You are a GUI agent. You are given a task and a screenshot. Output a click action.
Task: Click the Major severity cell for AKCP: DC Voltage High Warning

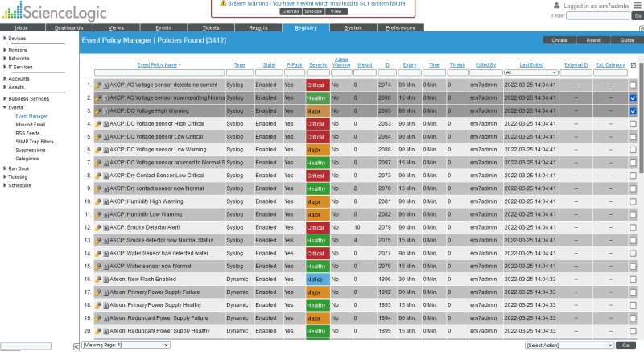pyautogui.click(x=318, y=111)
